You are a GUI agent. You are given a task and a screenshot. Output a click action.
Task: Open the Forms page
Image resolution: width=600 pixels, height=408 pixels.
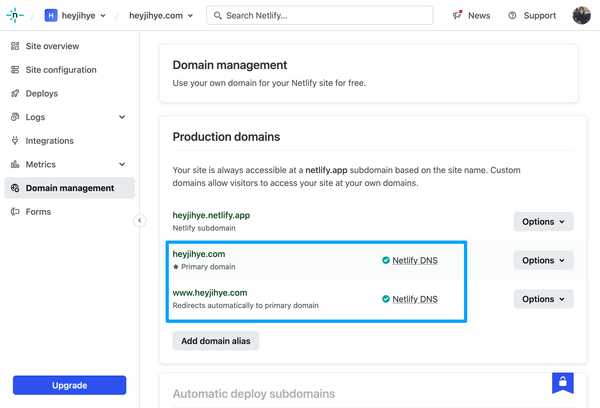[38, 212]
